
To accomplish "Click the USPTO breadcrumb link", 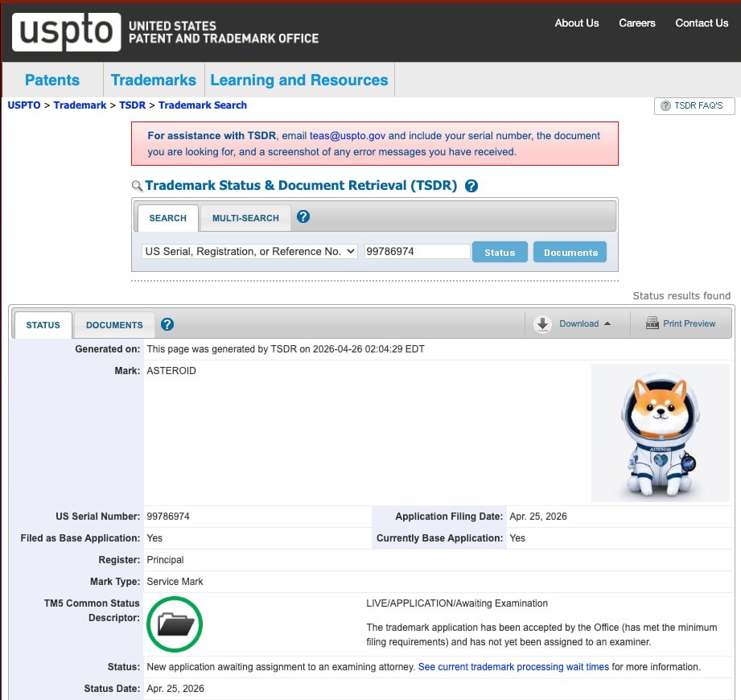I will [24, 105].
